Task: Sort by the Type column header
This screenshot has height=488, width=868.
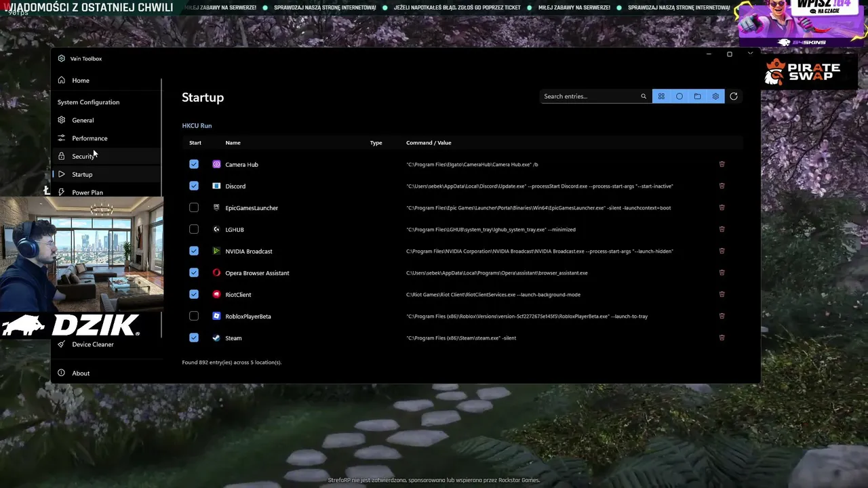Action: pos(376,142)
